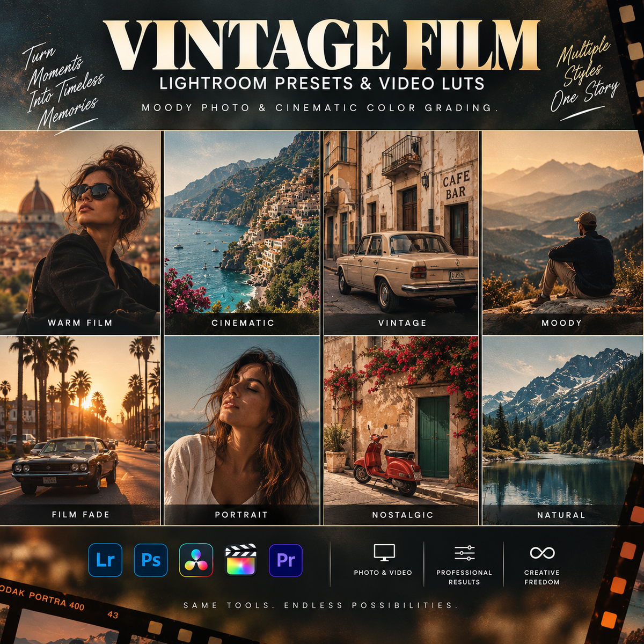Click the Lightroom Lr app icon
The image size is (644, 644).
click(105, 560)
